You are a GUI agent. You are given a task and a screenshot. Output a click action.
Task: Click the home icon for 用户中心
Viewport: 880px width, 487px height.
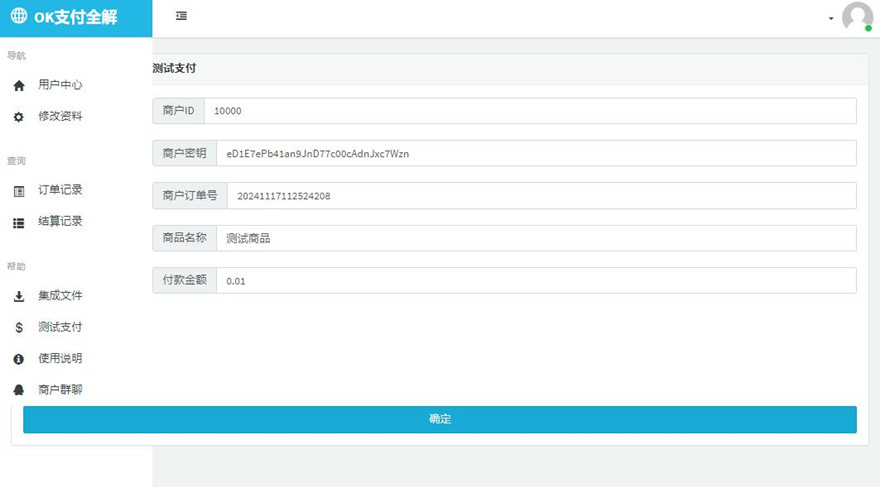point(19,85)
